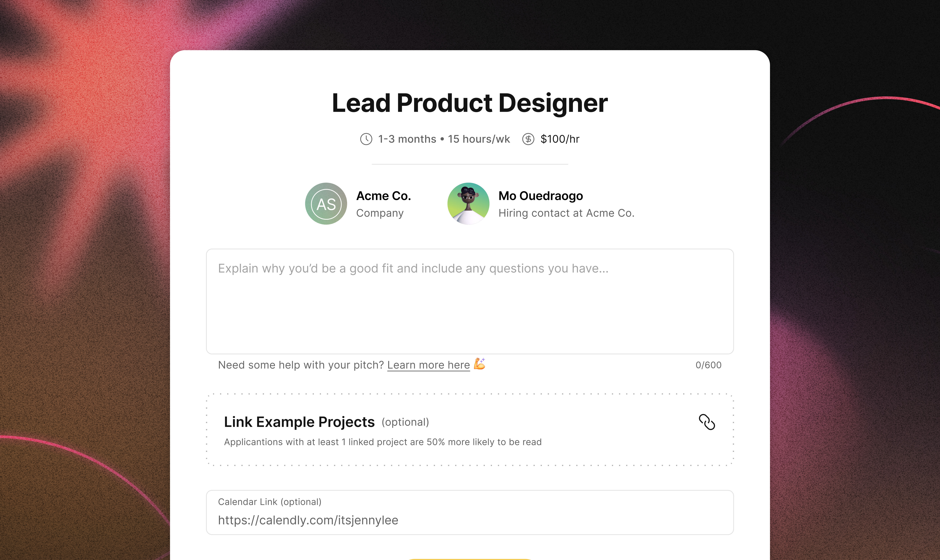Click the Acme Co. company name
The height and width of the screenshot is (560, 940).
click(x=383, y=196)
